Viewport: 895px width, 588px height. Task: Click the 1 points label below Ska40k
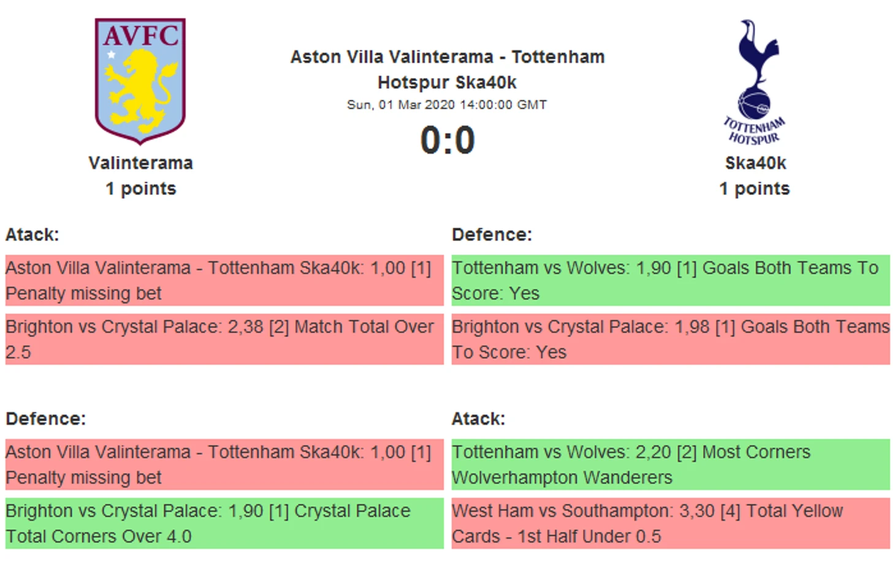pos(755,189)
